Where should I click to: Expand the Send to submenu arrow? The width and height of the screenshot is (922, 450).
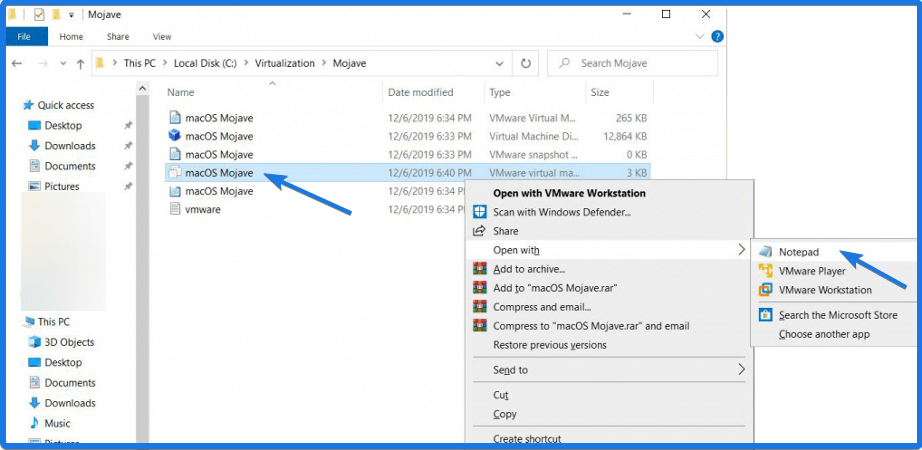click(741, 369)
